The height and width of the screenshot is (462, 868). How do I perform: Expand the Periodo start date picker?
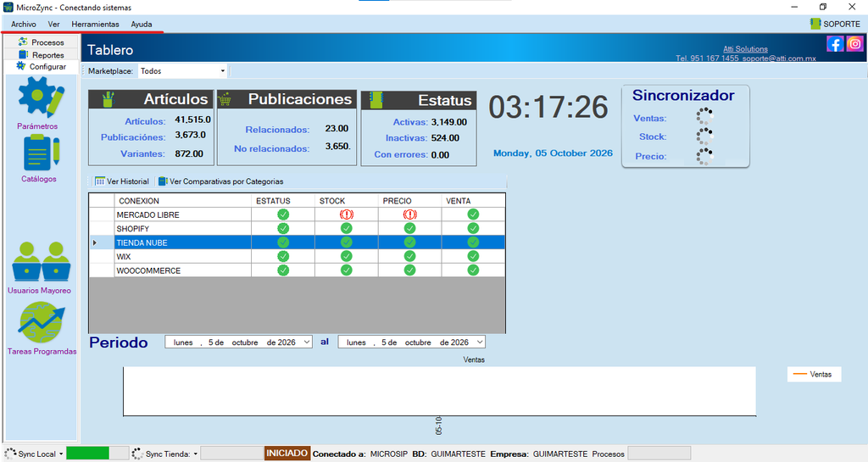pyautogui.click(x=307, y=342)
